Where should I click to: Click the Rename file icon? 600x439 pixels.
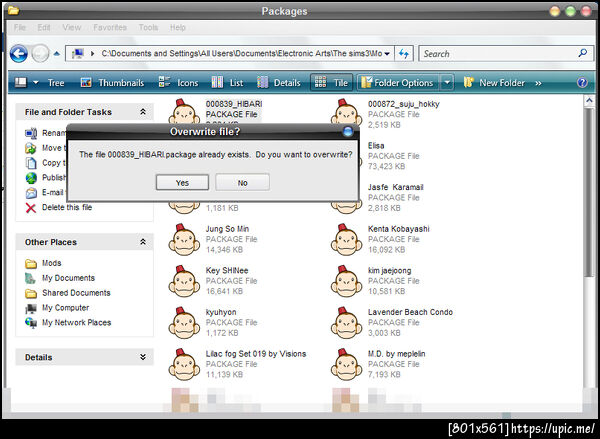click(31, 133)
